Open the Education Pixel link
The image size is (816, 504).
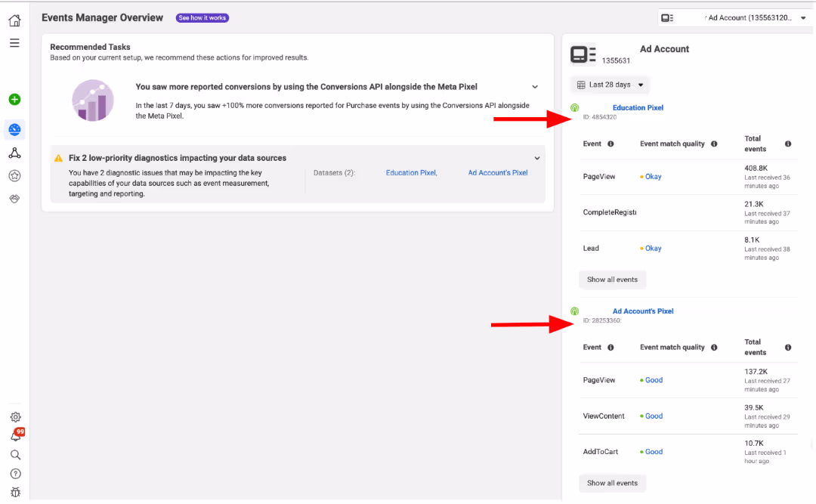pos(638,107)
